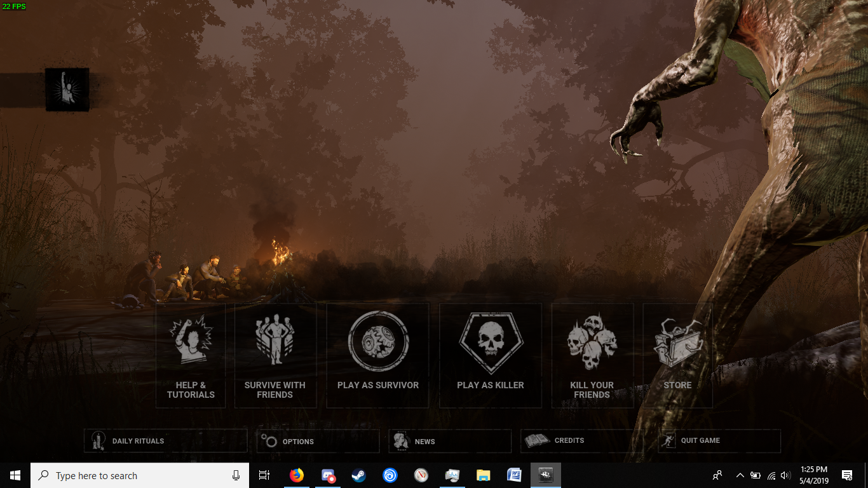Image resolution: width=868 pixels, height=488 pixels.
Task: Show hidden system tray icons
Action: 740,475
